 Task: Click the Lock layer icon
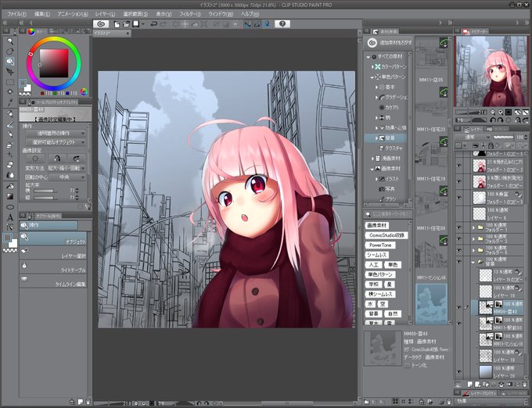point(491,145)
